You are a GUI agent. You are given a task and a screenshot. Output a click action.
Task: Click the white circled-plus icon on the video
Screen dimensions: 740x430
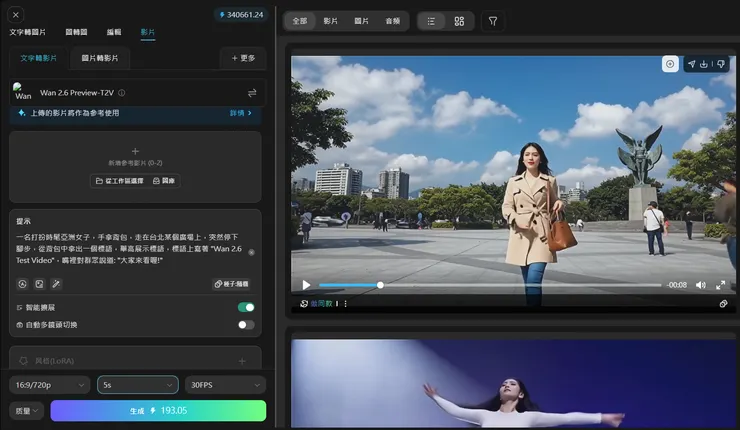[x=670, y=64]
